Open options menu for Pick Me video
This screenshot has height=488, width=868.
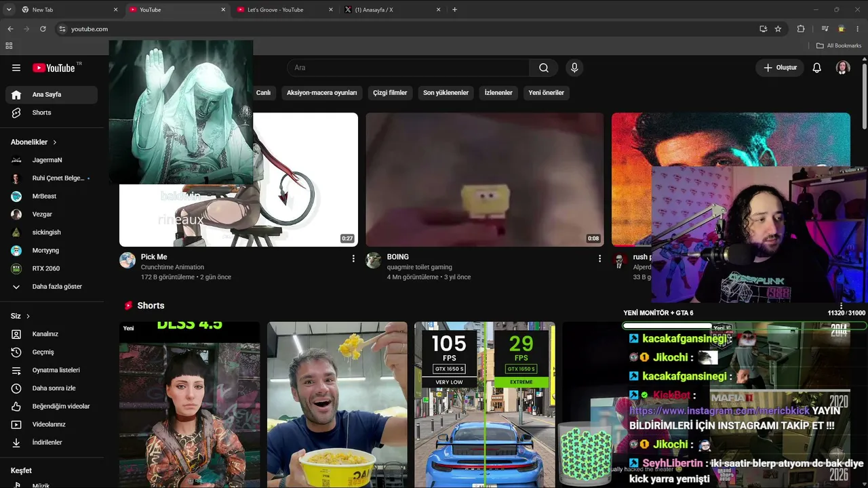[x=353, y=258]
